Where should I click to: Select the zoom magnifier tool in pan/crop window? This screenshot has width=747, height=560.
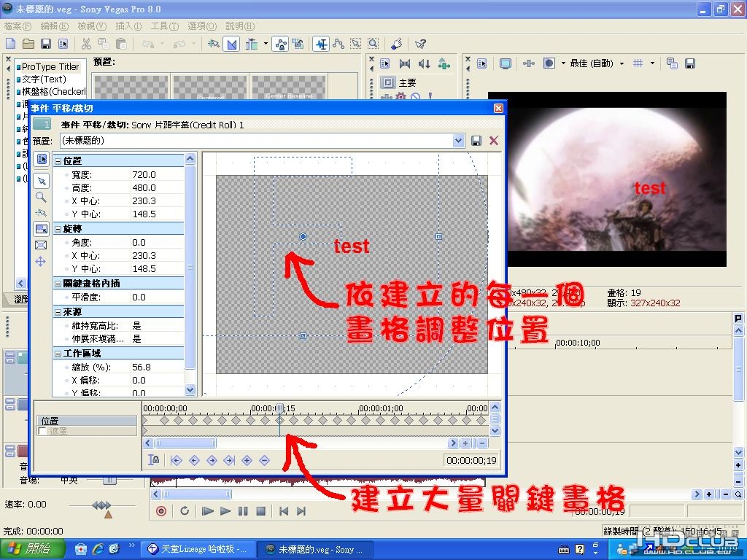point(41,197)
